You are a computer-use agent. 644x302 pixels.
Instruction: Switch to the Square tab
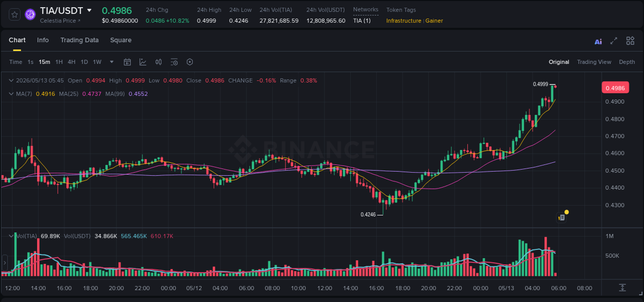click(121, 40)
